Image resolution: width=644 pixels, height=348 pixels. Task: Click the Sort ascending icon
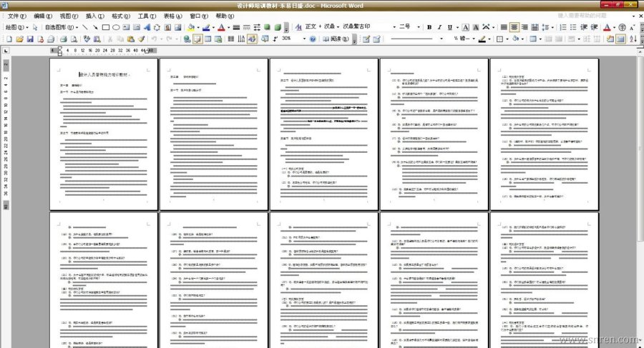point(633,39)
